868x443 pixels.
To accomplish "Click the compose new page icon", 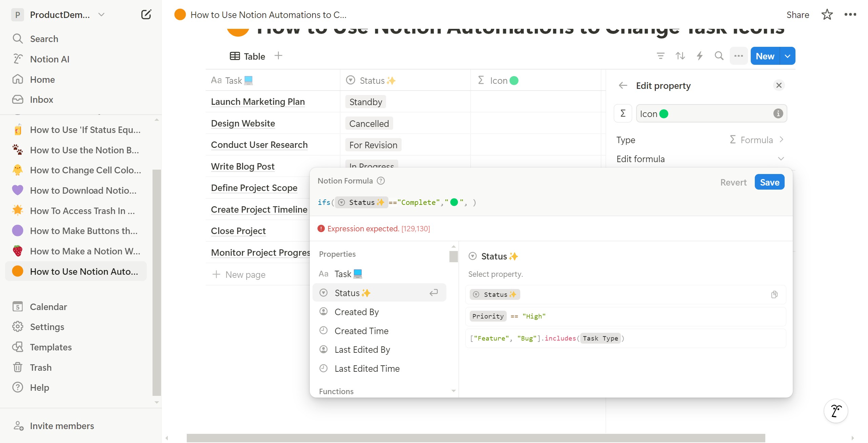I will click(146, 15).
